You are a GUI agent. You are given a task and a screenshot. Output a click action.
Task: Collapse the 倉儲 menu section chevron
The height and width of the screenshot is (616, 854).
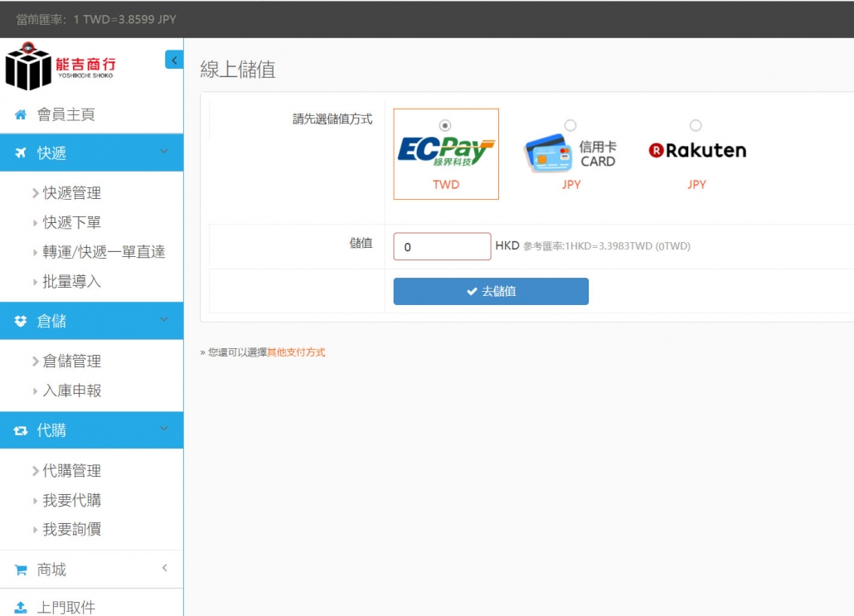point(164,320)
